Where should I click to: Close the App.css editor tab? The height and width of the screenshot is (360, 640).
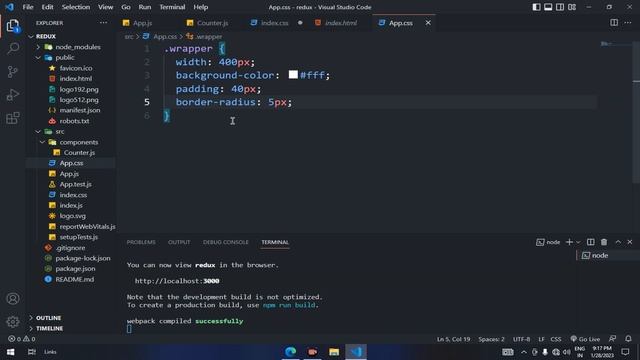click(428, 23)
